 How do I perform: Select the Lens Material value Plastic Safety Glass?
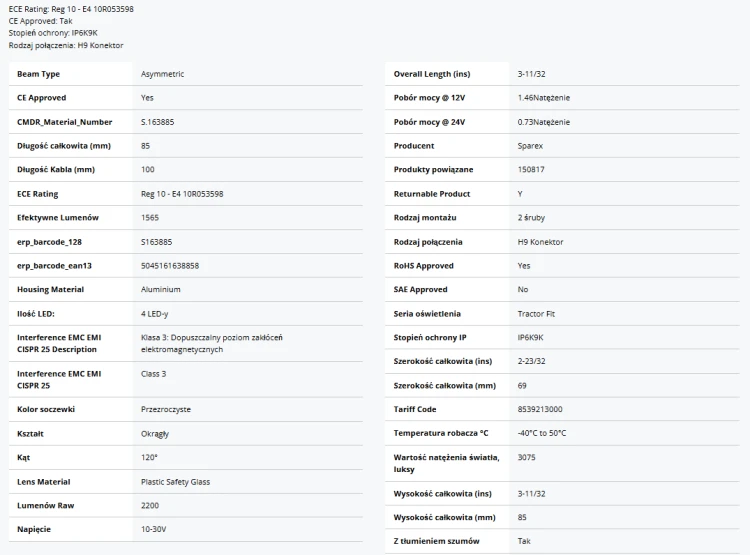(175, 482)
